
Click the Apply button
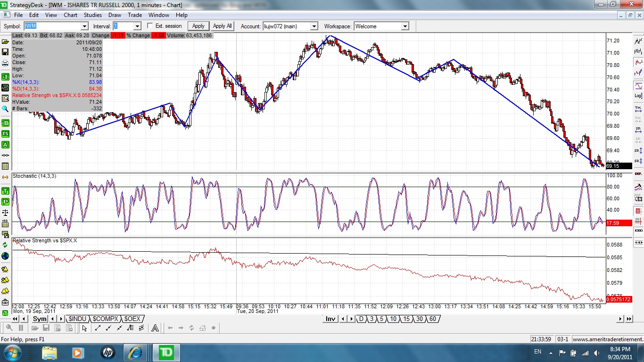click(x=198, y=26)
